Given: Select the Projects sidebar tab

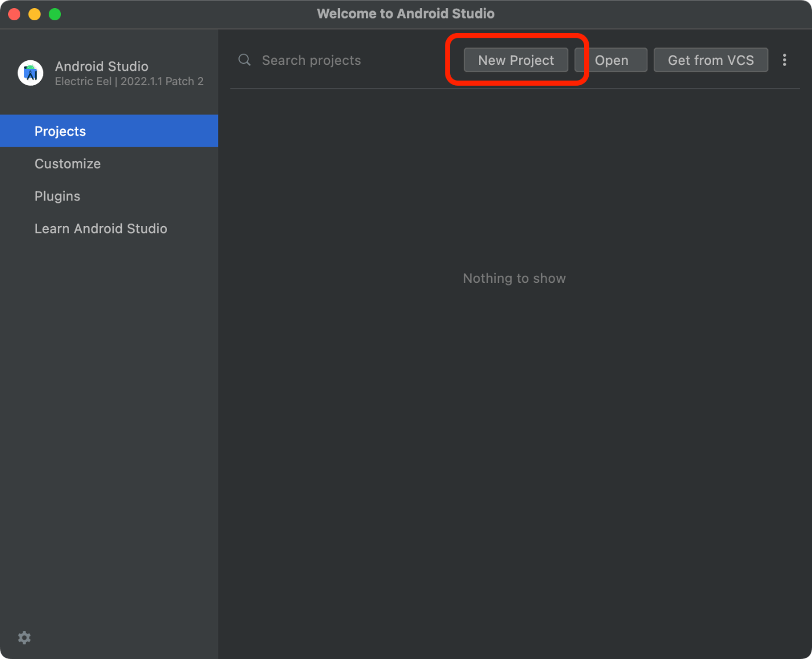Looking at the screenshot, I should point(109,131).
